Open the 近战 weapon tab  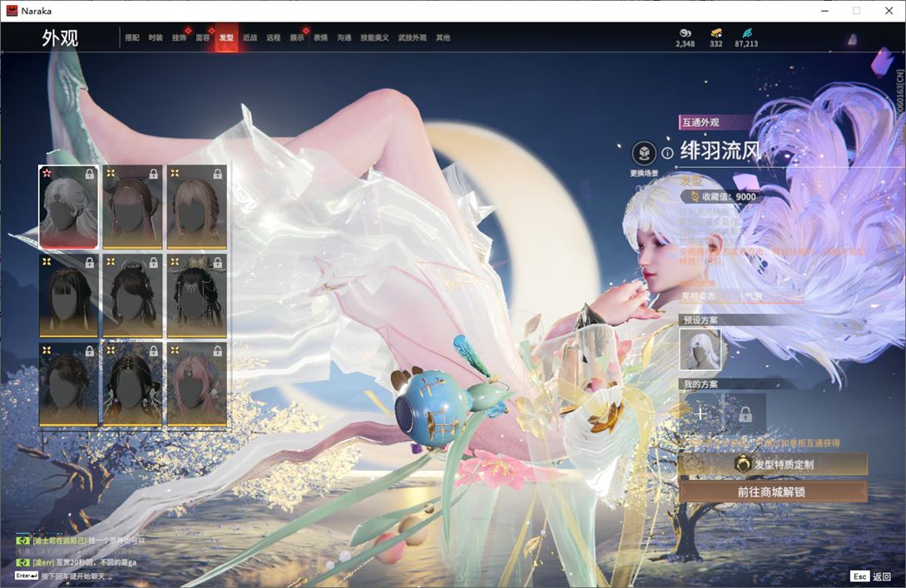[x=250, y=37]
